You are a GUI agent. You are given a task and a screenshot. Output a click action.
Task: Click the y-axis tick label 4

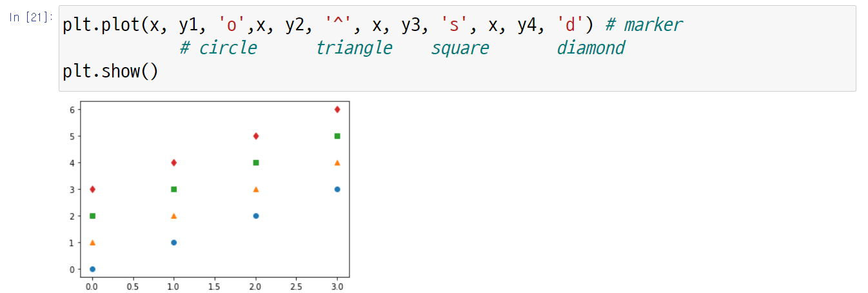point(73,163)
